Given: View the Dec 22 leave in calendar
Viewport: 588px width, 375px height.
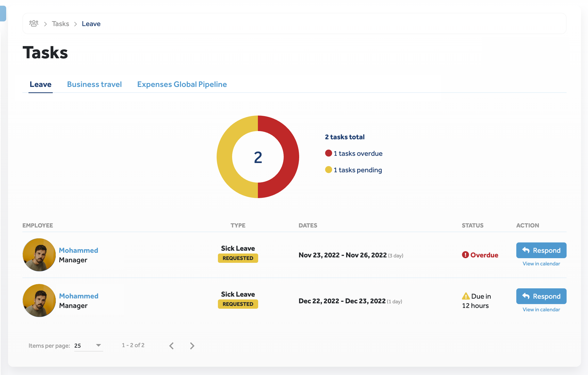Looking at the screenshot, I should 541,309.
